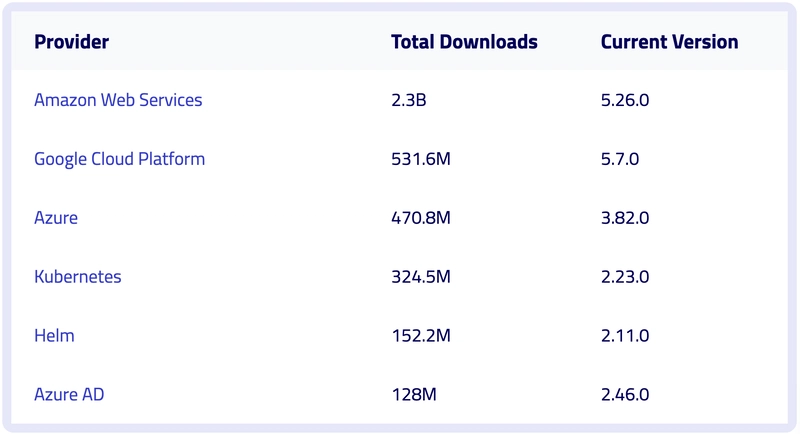Open the Google Cloud Platform provider link
800x434 pixels.
pos(119,159)
